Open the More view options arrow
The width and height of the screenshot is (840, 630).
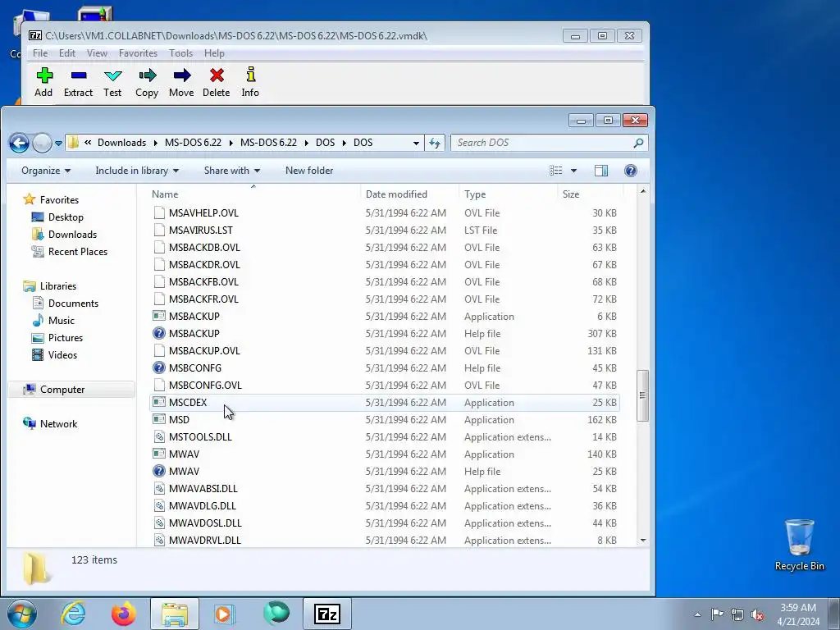[573, 171]
